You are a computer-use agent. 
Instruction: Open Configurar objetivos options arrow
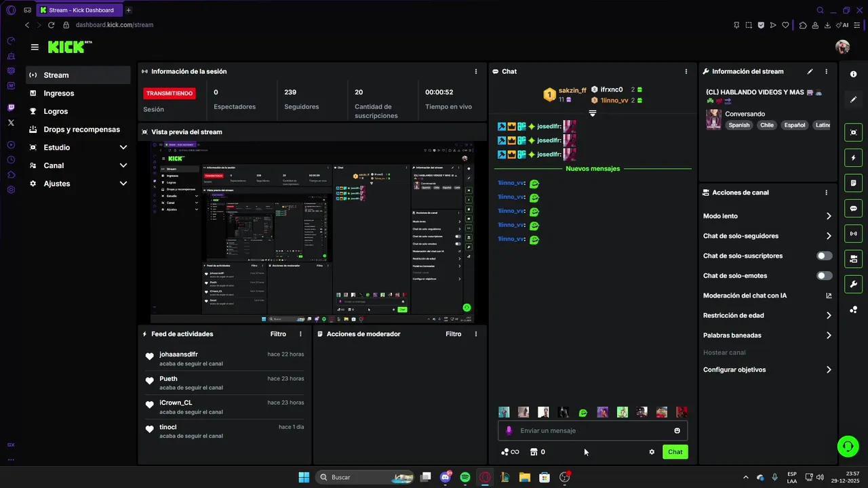[829, 370]
